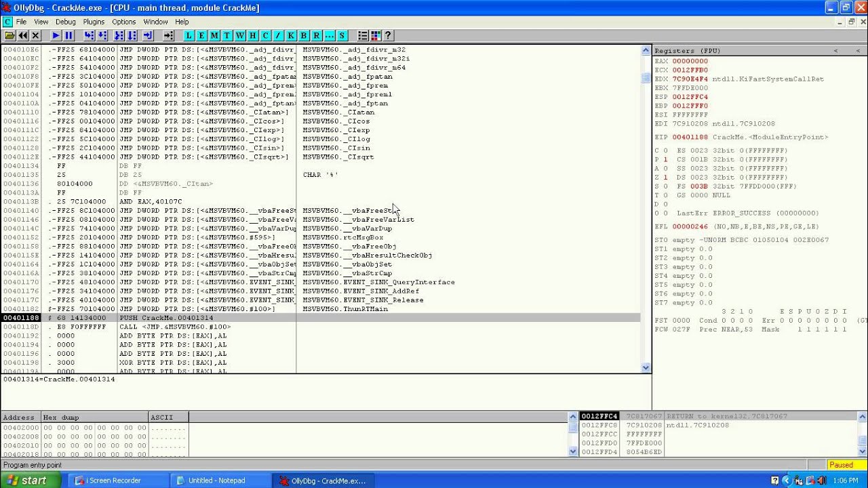Click the volume speaker tray icon
The height and width of the screenshot is (488, 868).
click(x=822, y=481)
